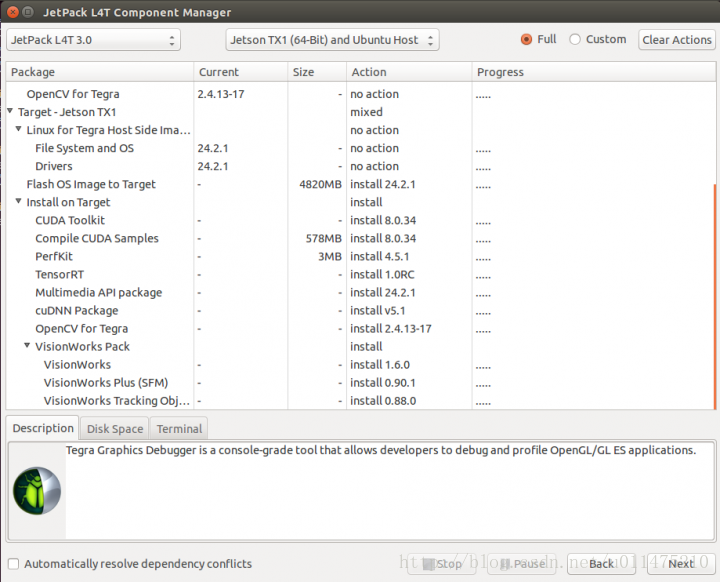The image size is (720, 582).
Task: Click the 'mixed' action for Target - Jetson TX1
Action: point(366,112)
